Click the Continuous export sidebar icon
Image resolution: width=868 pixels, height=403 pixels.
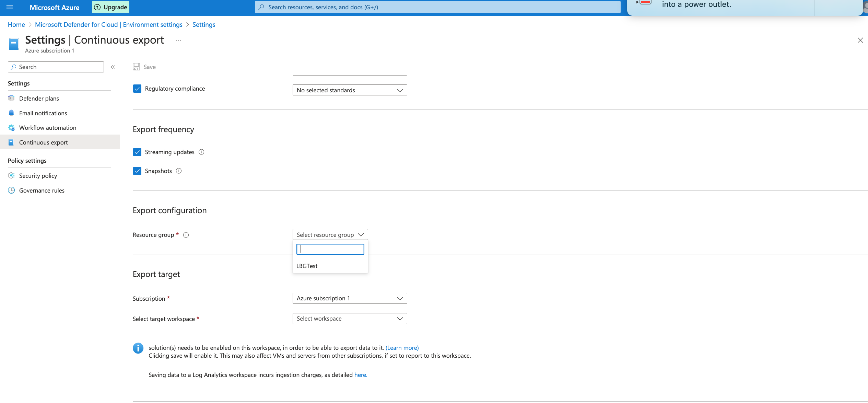coord(11,142)
